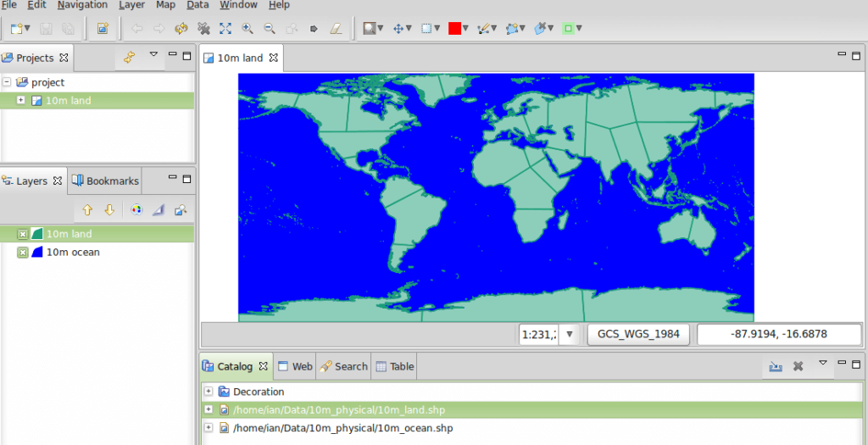The height and width of the screenshot is (445, 868).
Task: Expand the Decoration node in Catalog
Action: click(209, 392)
